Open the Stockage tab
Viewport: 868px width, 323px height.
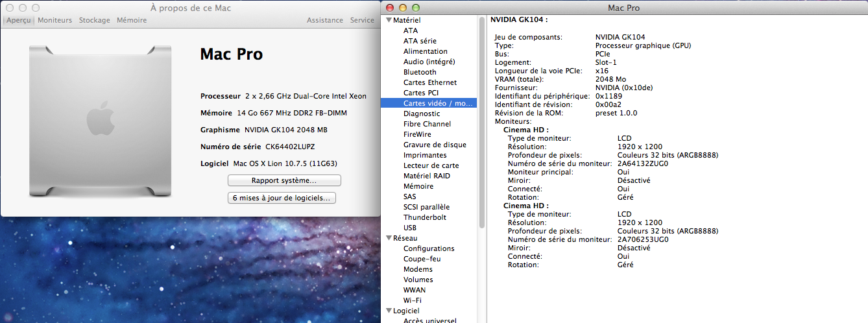pos(95,20)
